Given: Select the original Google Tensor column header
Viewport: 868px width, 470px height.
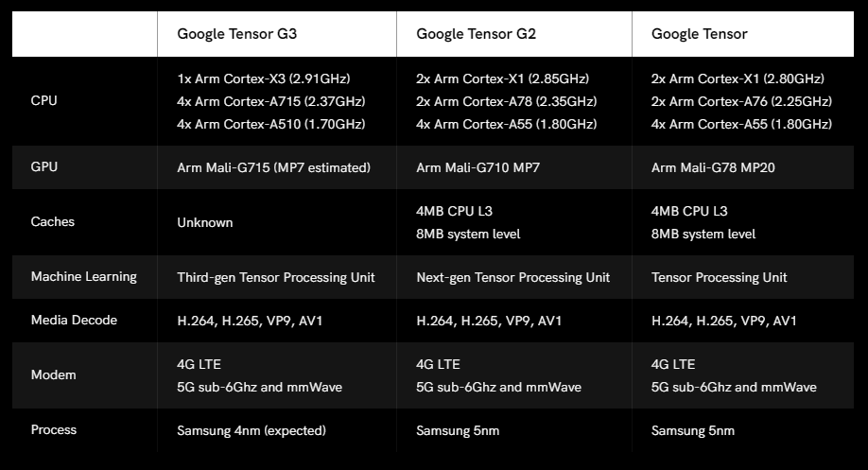Looking at the screenshot, I should point(700,34).
